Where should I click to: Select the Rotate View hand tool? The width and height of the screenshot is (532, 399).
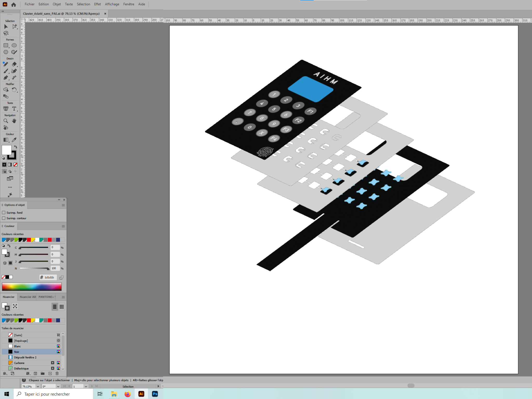pyautogui.click(x=6, y=128)
